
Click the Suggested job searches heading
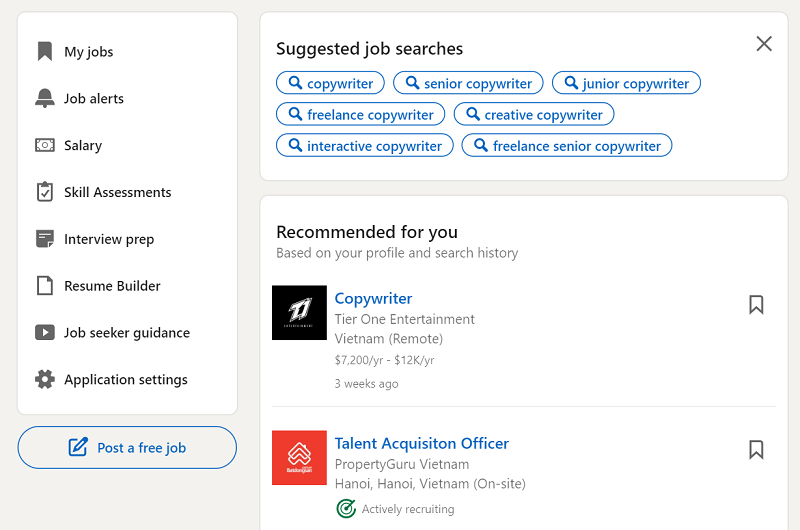pos(369,48)
